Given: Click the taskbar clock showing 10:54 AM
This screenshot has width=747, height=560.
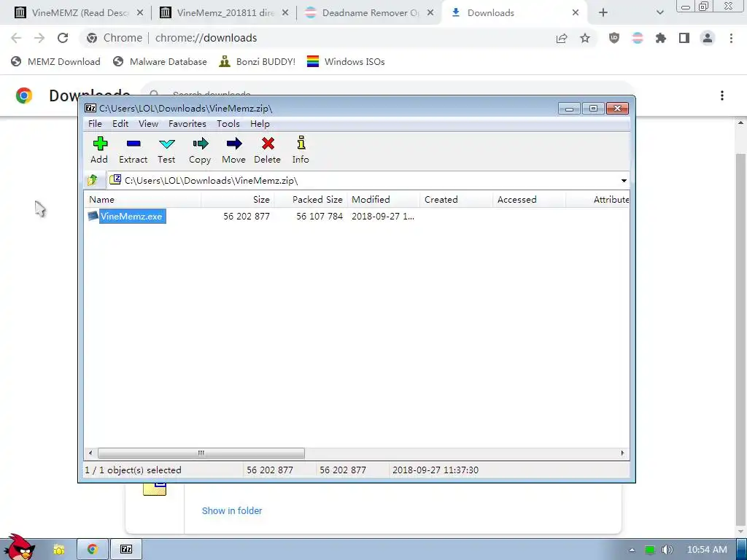Looking at the screenshot, I should pyautogui.click(x=707, y=550).
